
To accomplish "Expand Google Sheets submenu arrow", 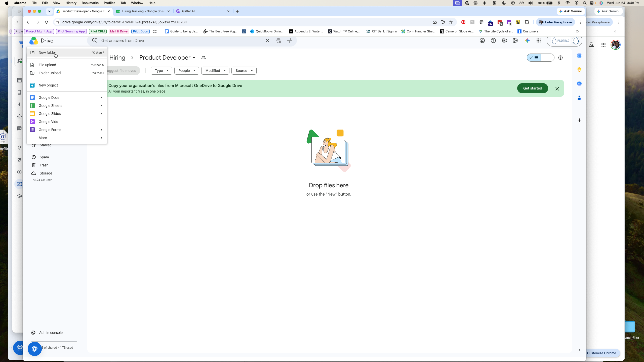I will (101, 106).
